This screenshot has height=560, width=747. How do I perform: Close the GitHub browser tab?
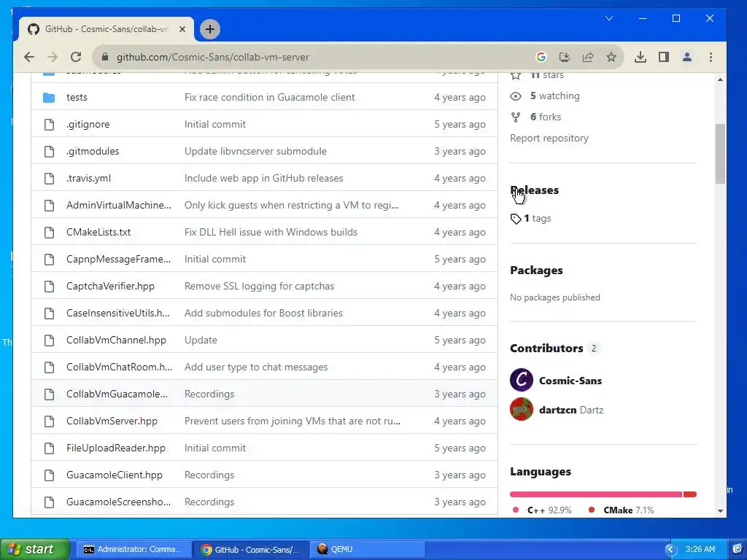click(182, 29)
